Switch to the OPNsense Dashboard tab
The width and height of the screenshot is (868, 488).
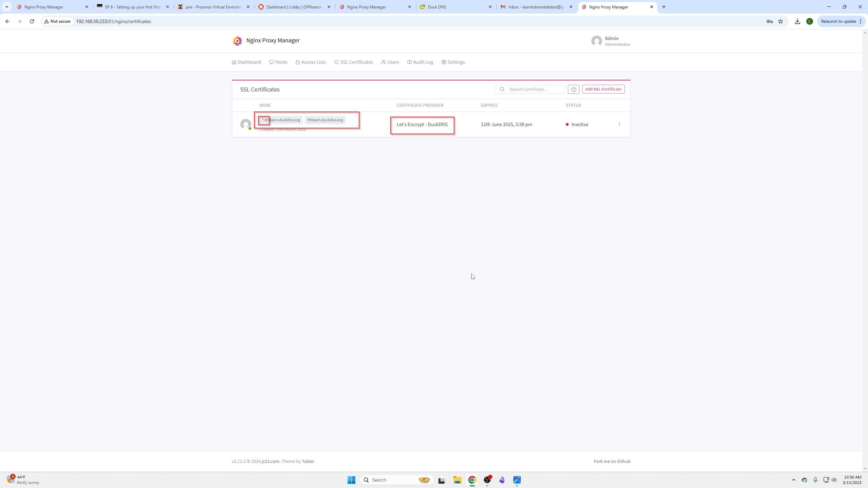(x=295, y=7)
